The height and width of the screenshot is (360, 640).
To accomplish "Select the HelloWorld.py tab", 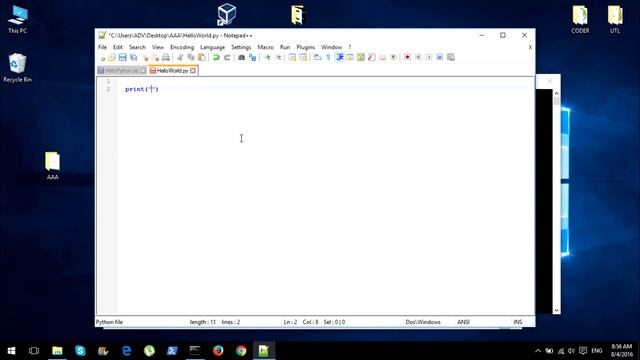I will click(x=172, y=71).
